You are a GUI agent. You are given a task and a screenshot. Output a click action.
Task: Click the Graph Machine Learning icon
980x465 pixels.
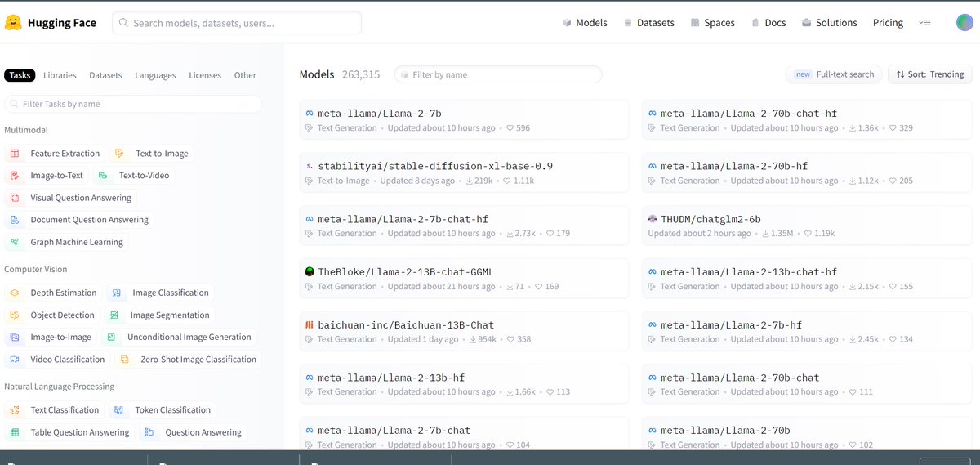point(15,242)
